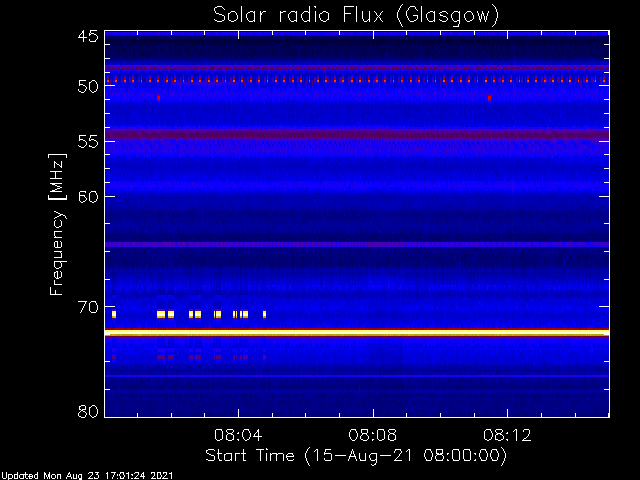Click the purple horizontal band near 55 MHz
This screenshot has width=640, height=480.
point(357,134)
